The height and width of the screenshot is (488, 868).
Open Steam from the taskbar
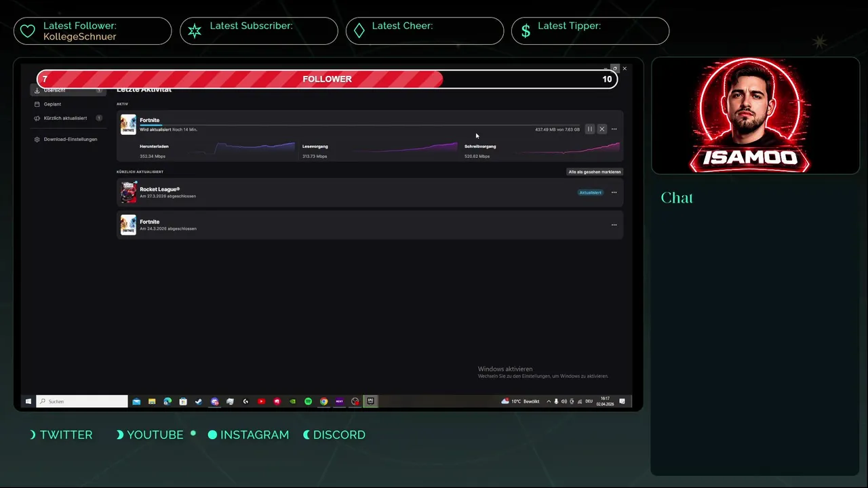point(199,401)
